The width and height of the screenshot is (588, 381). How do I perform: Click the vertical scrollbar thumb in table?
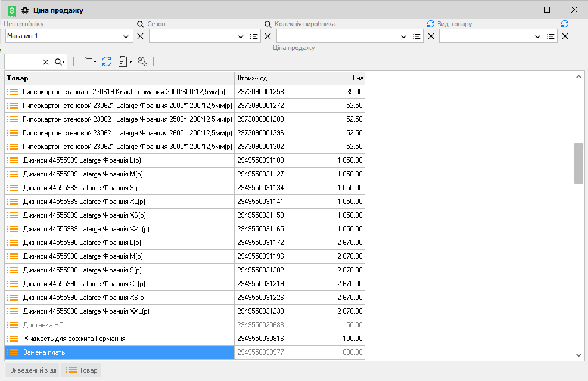(578, 163)
